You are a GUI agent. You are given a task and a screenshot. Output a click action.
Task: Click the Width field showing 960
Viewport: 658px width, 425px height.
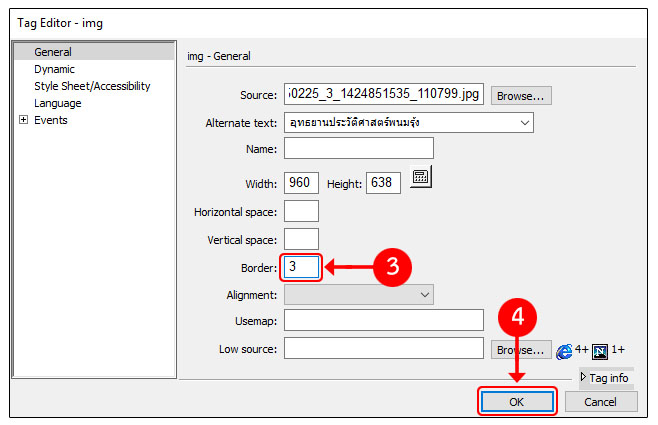(302, 183)
